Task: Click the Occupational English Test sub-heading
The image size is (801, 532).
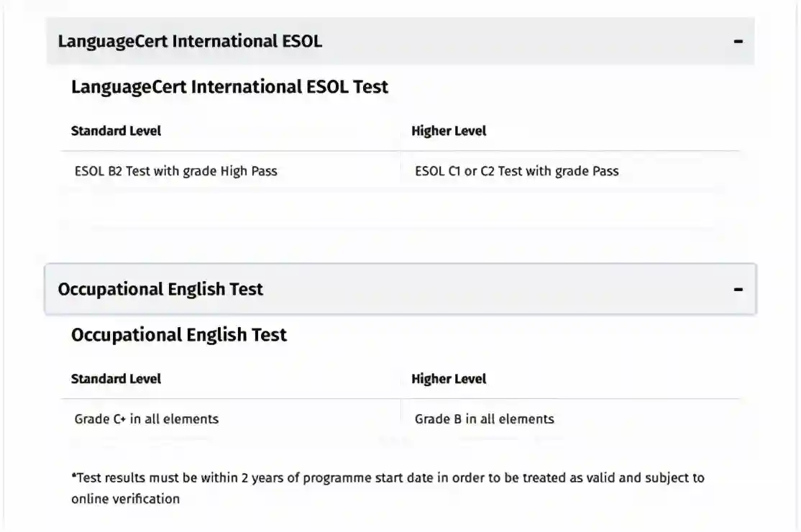Action: pos(178,335)
